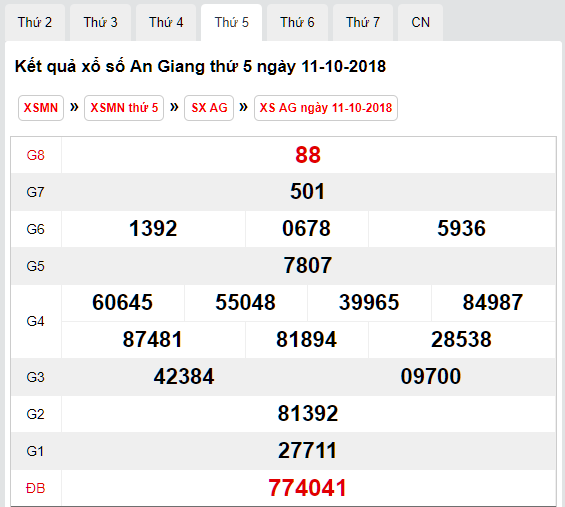Click XS AG ngày 11-10-2018 link
The width and height of the screenshot is (565, 507).
tap(326, 108)
